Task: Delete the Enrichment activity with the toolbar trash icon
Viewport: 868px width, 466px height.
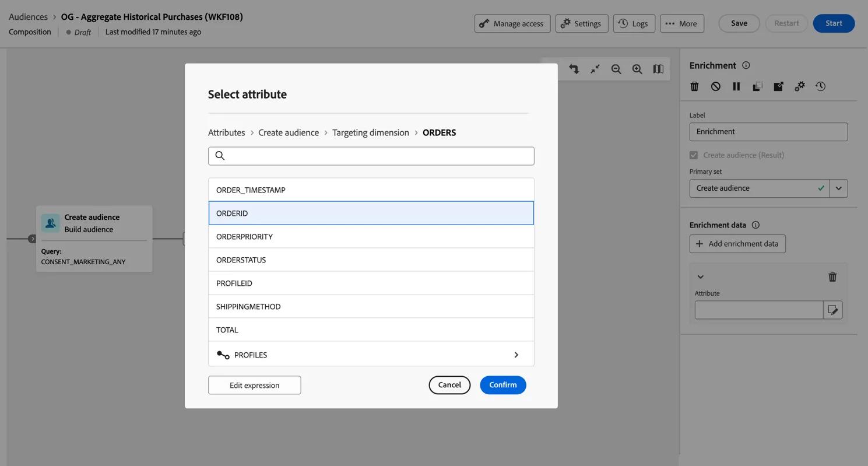Action: click(x=694, y=86)
